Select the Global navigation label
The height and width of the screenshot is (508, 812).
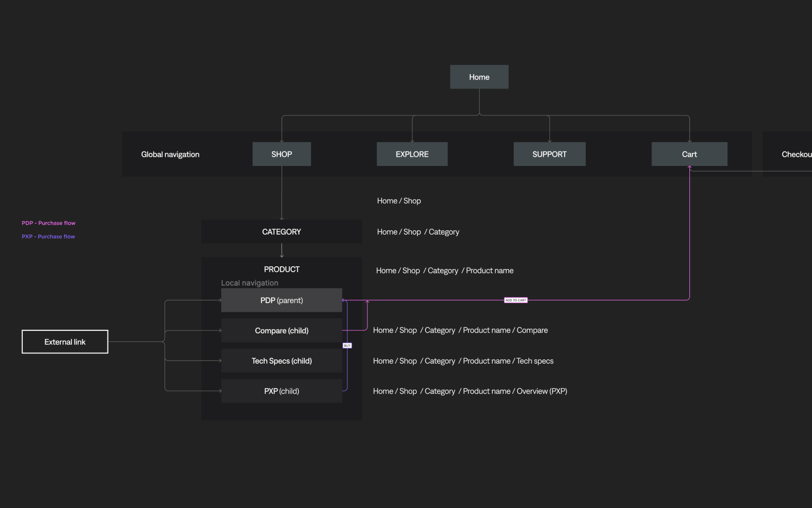[x=170, y=155]
